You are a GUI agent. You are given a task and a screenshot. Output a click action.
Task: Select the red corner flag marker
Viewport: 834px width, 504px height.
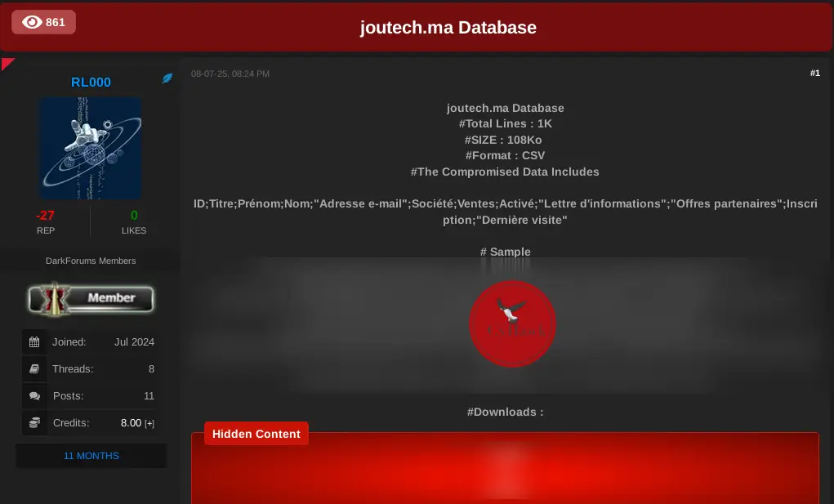(x=8, y=63)
